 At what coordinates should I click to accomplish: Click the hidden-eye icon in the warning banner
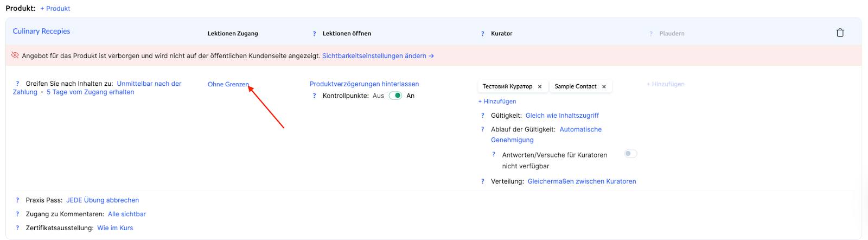(x=15, y=55)
